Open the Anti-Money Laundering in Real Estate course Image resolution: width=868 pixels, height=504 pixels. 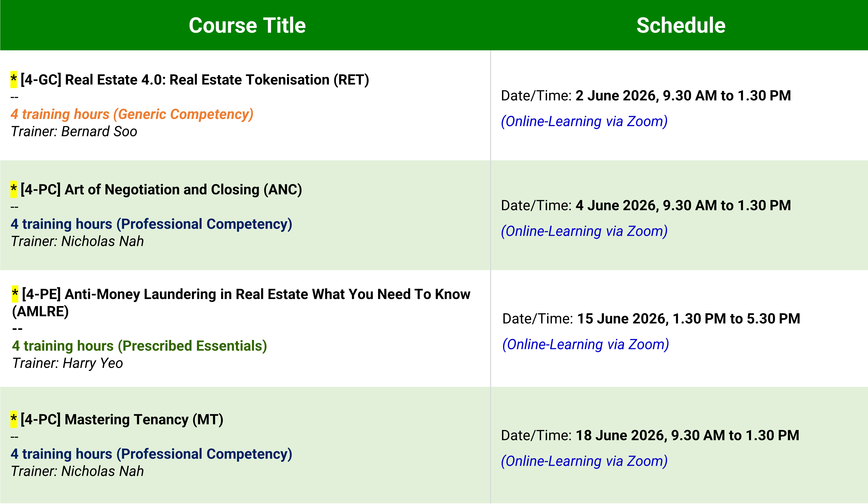click(x=241, y=303)
